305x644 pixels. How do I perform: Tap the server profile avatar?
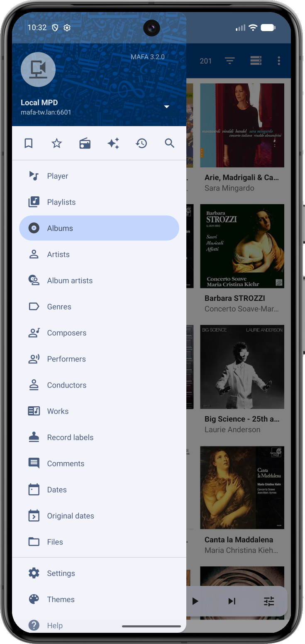(x=38, y=70)
